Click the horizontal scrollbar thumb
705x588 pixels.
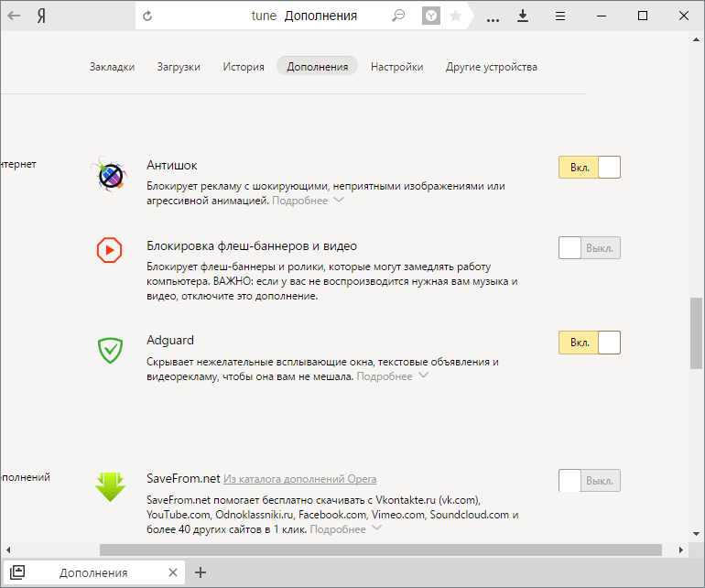381,550
